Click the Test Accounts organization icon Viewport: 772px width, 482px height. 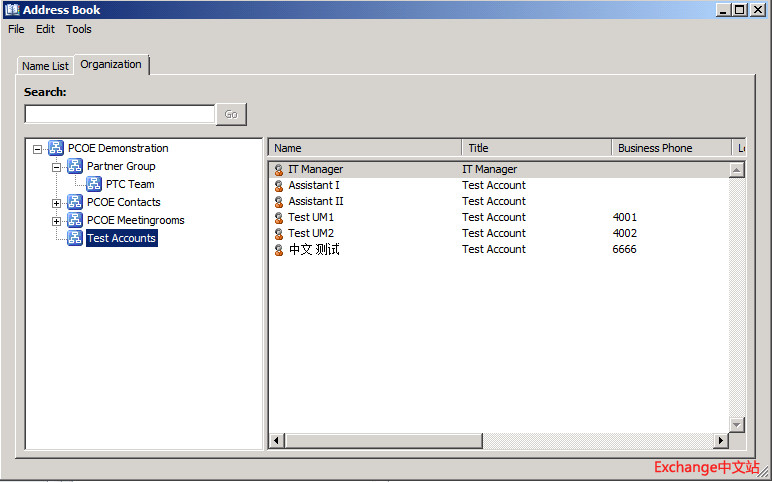click(x=75, y=238)
